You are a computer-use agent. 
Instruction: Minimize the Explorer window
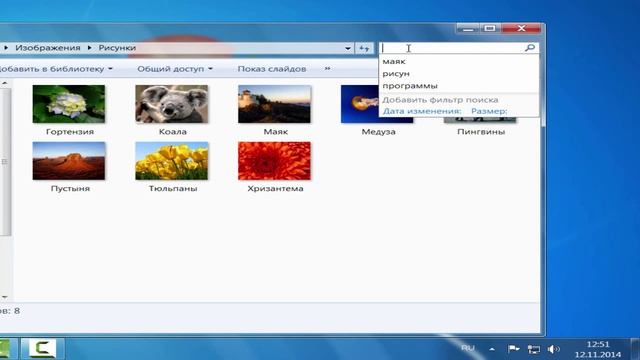click(x=468, y=28)
